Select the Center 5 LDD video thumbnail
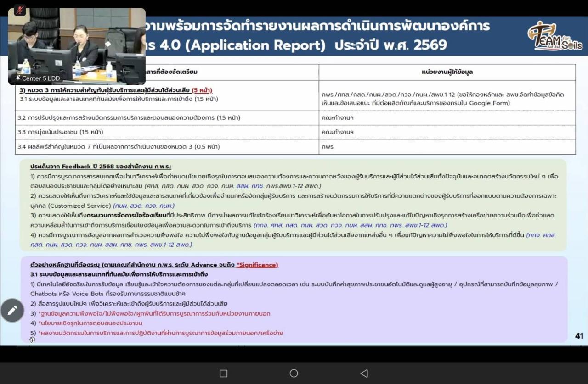Screen dimensions: 588x384 pos(77,46)
